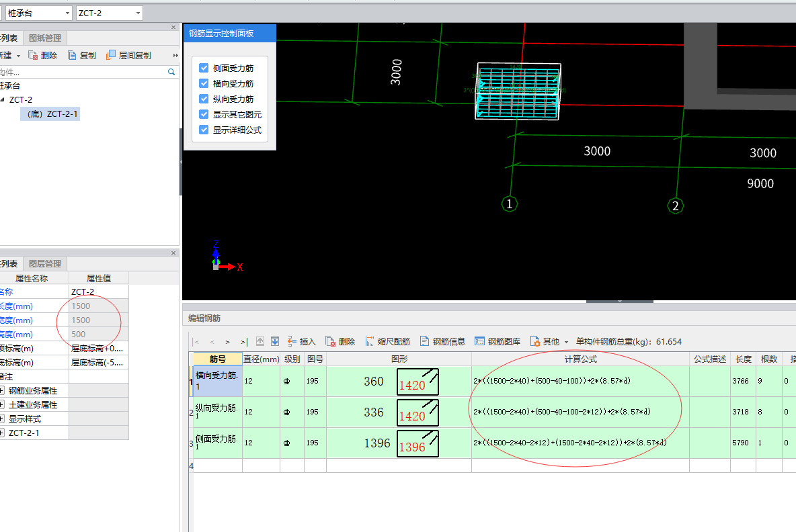Expand ZCT-2-1 property group
This screenshot has width=796, height=532.
2,433
